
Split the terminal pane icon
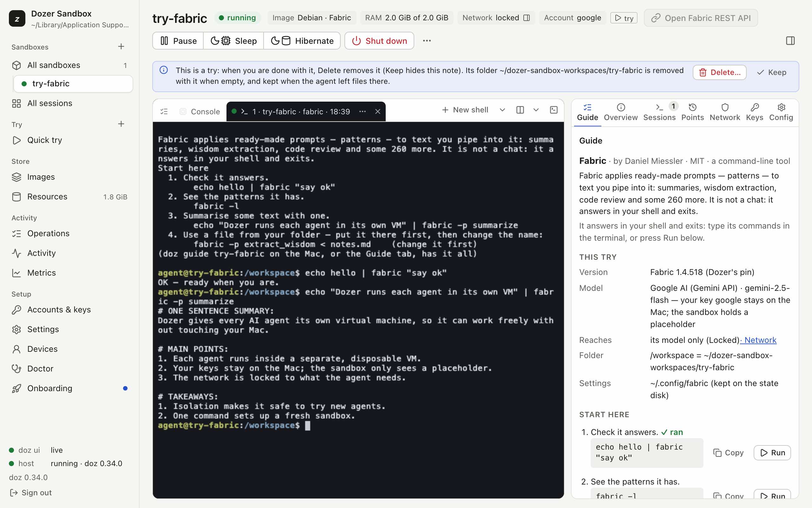[x=520, y=110]
